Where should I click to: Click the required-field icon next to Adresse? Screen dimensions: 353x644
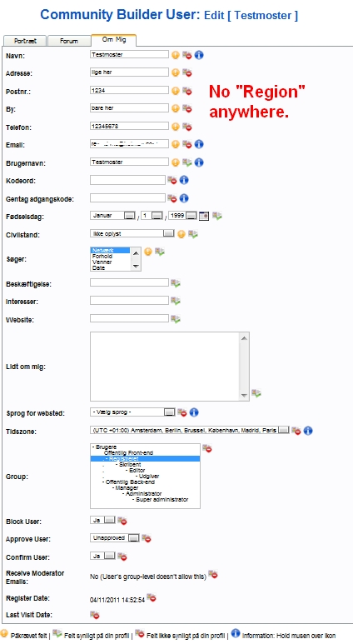click(x=176, y=72)
